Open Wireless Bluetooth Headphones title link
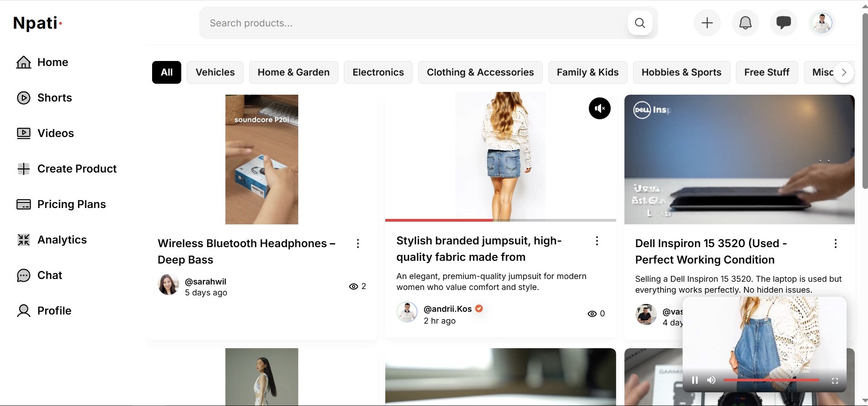The image size is (868, 406). point(246,251)
